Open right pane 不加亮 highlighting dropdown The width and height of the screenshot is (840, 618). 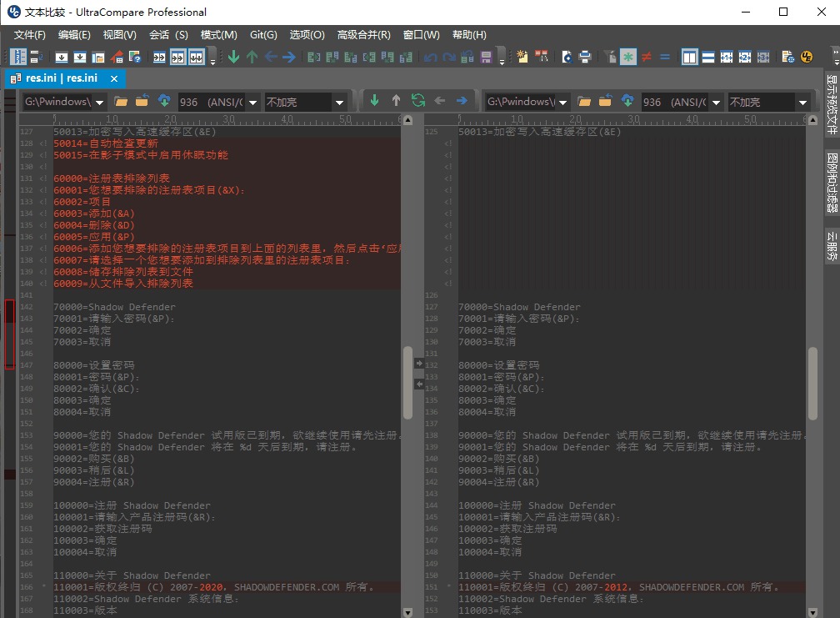click(x=802, y=102)
